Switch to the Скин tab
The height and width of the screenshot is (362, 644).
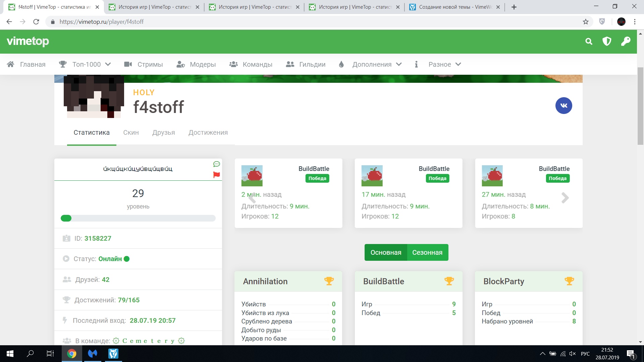pos(131,133)
